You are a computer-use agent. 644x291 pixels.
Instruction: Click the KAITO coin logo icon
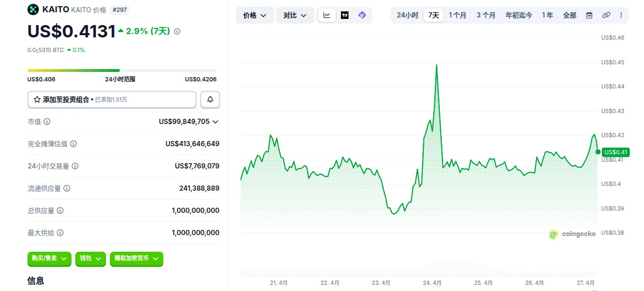[33, 9]
